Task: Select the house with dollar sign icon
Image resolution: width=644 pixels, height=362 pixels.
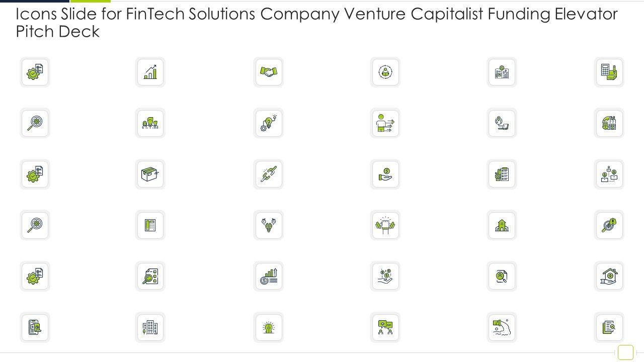Action: [609, 277]
